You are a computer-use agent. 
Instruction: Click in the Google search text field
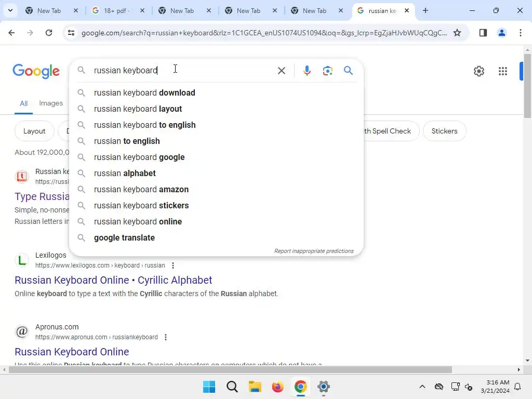183,71
